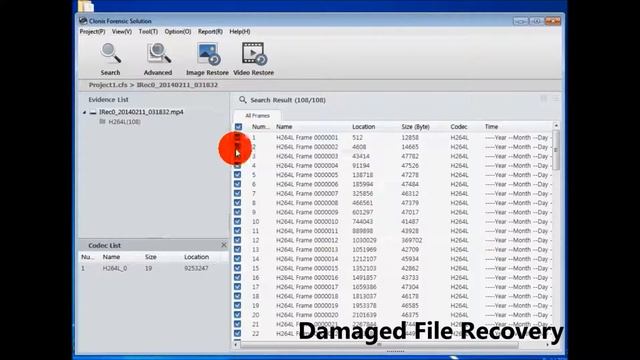Click location value 1030029

pyautogui.click(x=364, y=240)
